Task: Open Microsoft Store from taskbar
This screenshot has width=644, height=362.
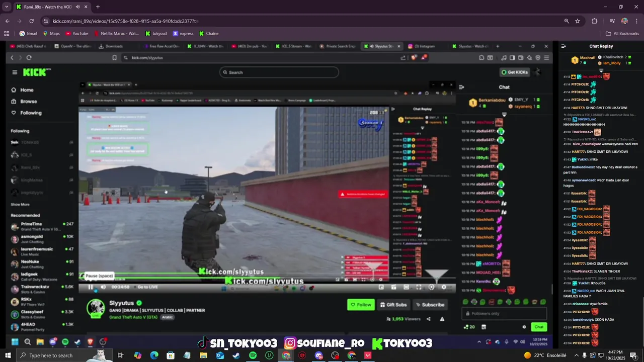Action: tap(171, 355)
